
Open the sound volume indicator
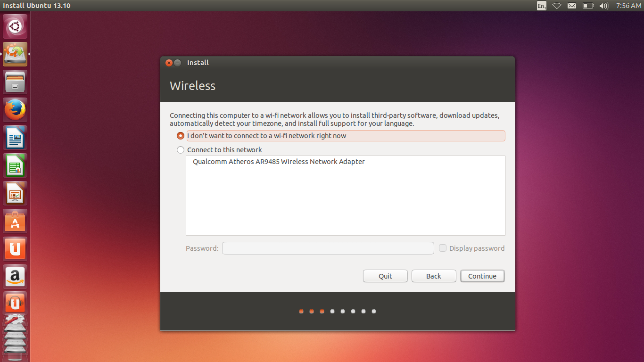[603, 6]
